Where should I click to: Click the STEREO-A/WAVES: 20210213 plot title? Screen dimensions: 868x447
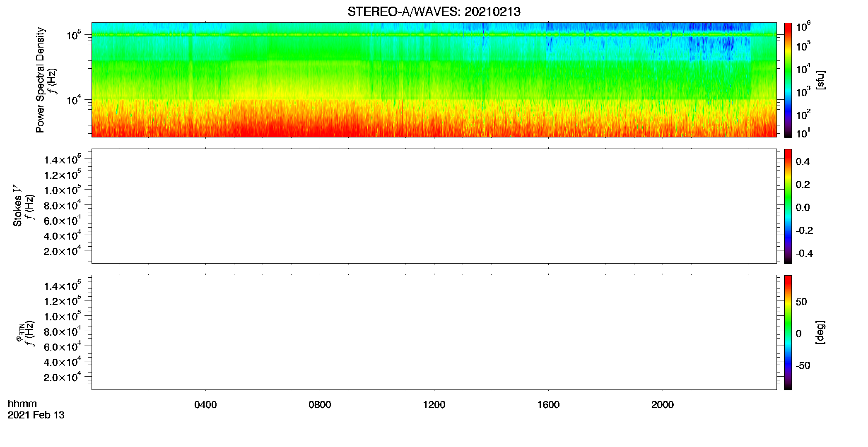coord(434,12)
